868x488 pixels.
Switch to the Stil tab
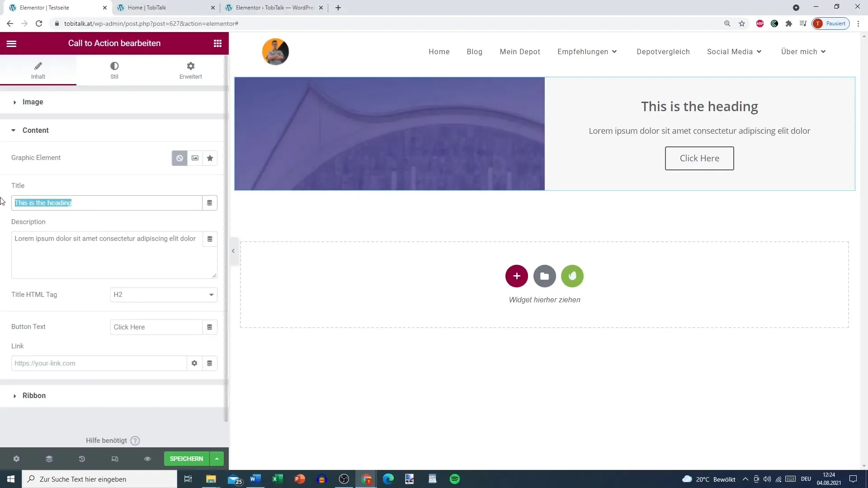(114, 70)
